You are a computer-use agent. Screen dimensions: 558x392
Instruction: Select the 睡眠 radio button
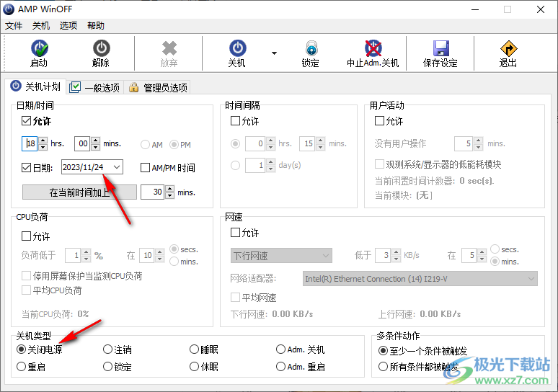[194, 349]
